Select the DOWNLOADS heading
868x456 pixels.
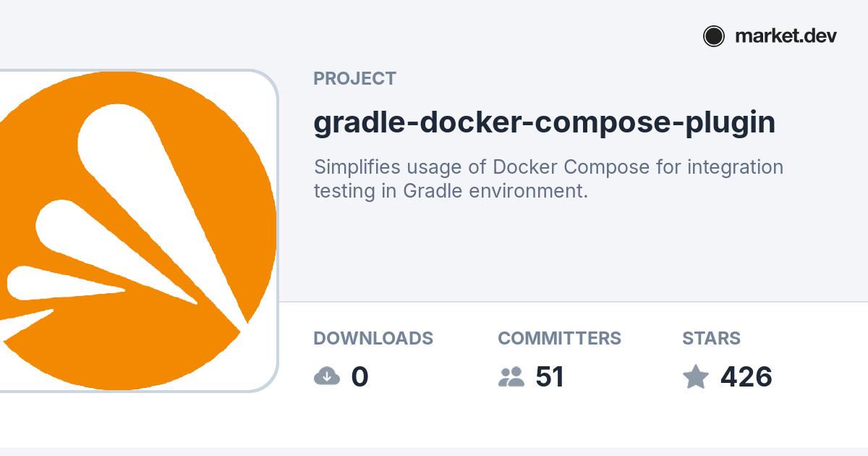(x=373, y=338)
